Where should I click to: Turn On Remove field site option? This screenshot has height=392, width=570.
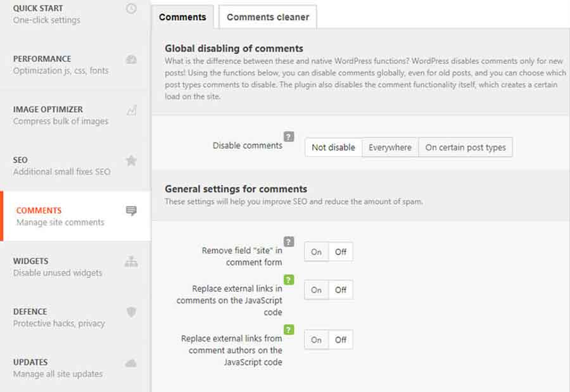point(316,251)
